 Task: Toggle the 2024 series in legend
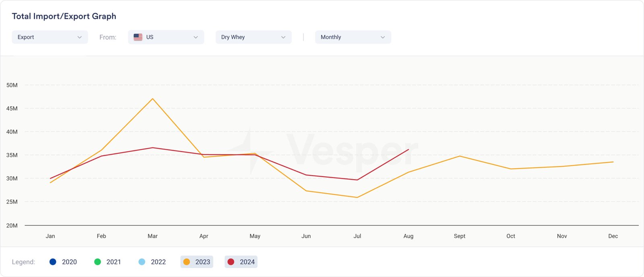tap(241, 262)
